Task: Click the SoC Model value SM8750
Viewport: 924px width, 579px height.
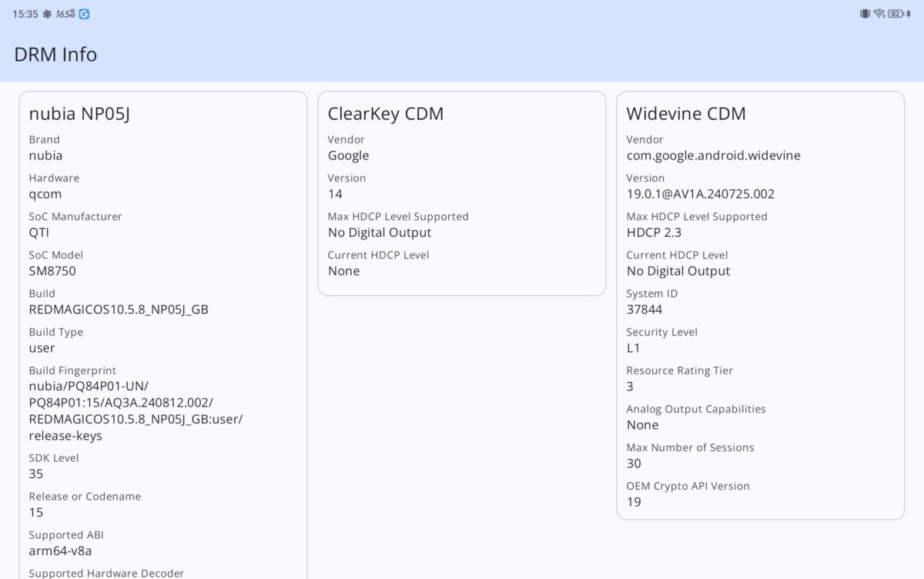Action: click(52, 271)
